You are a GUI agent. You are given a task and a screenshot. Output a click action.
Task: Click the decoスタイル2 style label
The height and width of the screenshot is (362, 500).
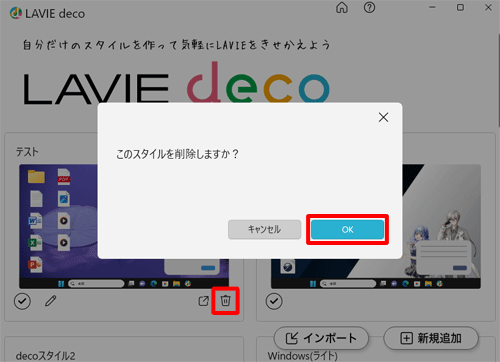coord(46,356)
